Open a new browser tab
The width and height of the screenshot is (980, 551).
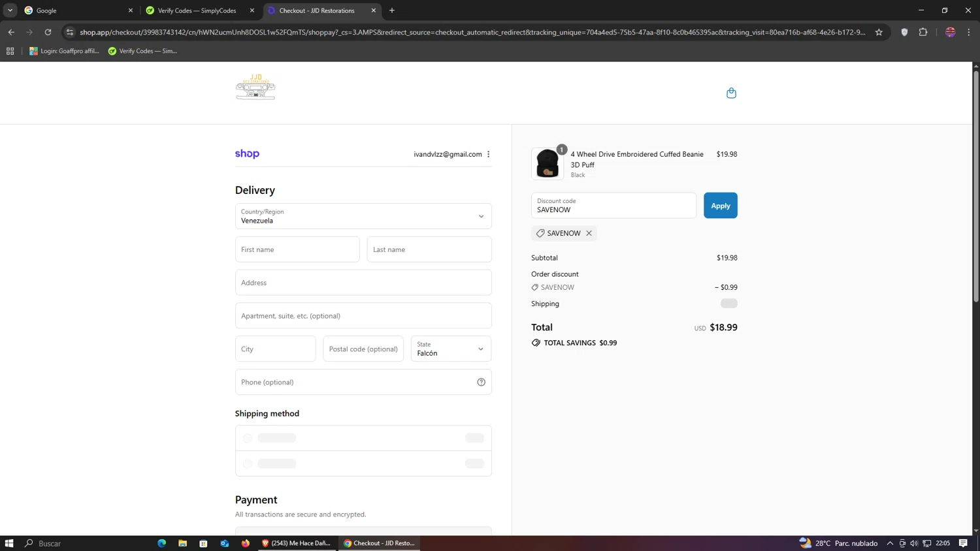pyautogui.click(x=392, y=10)
